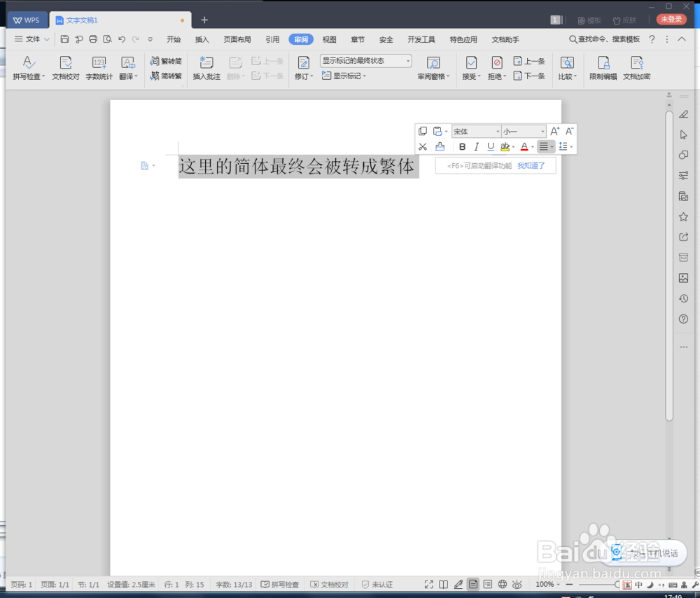Cut selection with scissors icon
The height and width of the screenshot is (598, 700).
(422, 146)
